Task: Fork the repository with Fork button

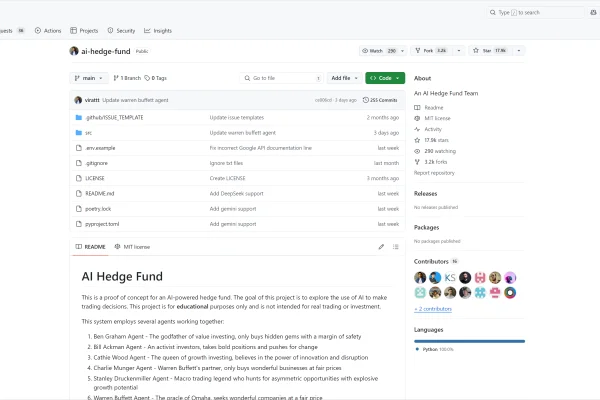Action: [432, 51]
